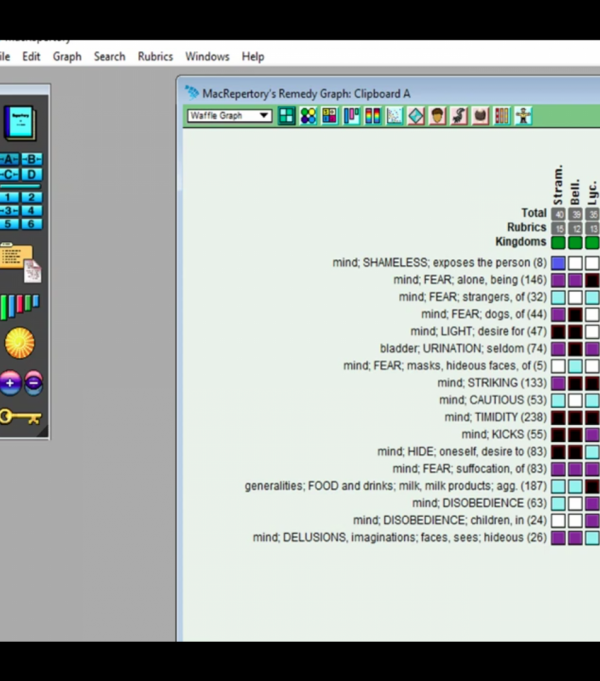Select clipboard B button
Screen dimensions: 600x681
(32, 159)
